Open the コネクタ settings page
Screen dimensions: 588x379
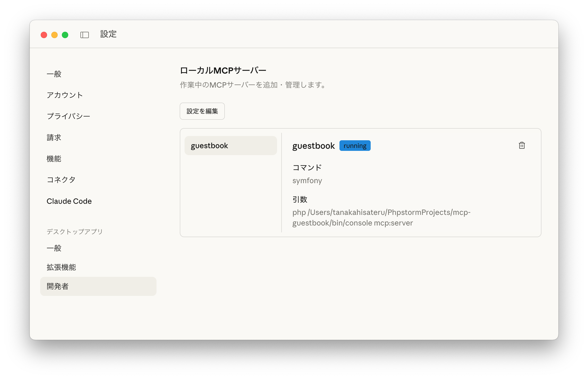[61, 180]
